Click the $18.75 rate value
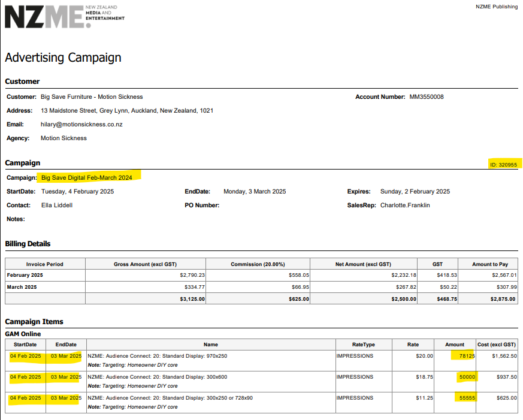This screenshot has height=420, width=523. pyautogui.click(x=424, y=377)
